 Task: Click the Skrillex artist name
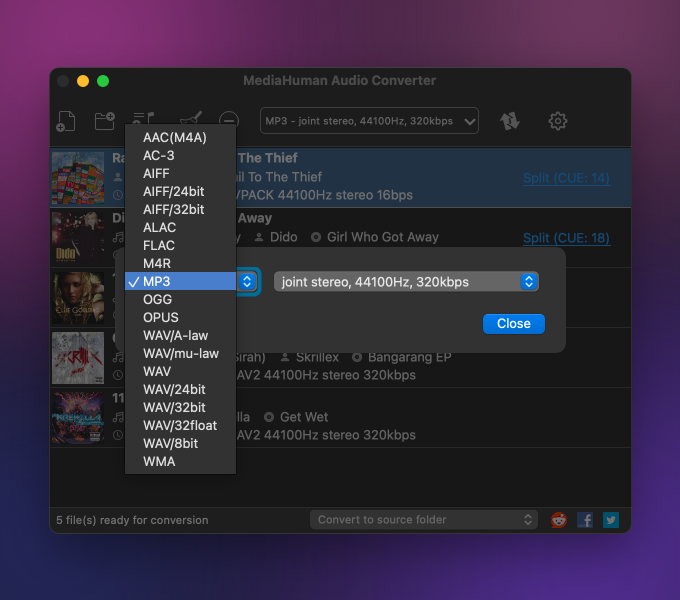(317, 357)
